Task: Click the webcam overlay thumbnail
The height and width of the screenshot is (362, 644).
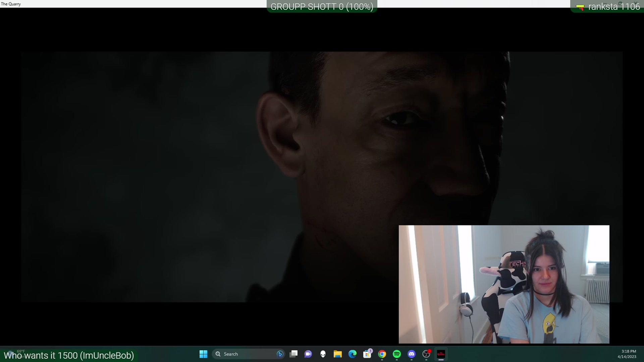Action: [x=504, y=284]
